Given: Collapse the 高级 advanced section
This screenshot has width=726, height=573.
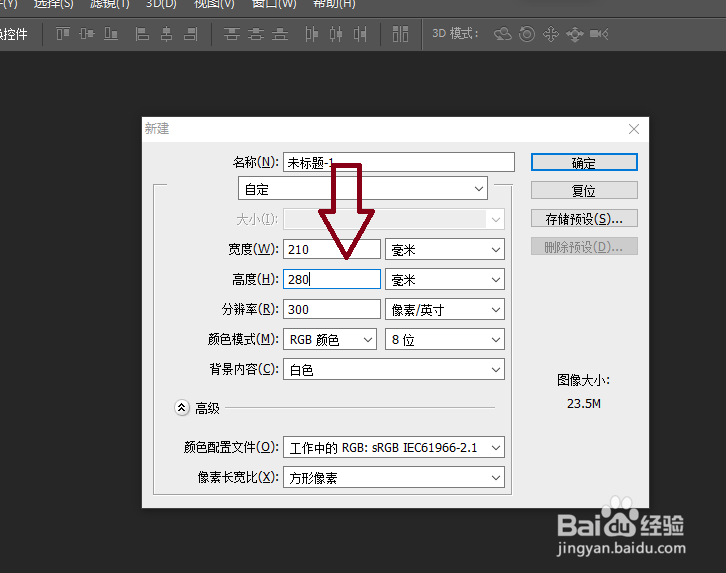Looking at the screenshot, I should 182,408.
